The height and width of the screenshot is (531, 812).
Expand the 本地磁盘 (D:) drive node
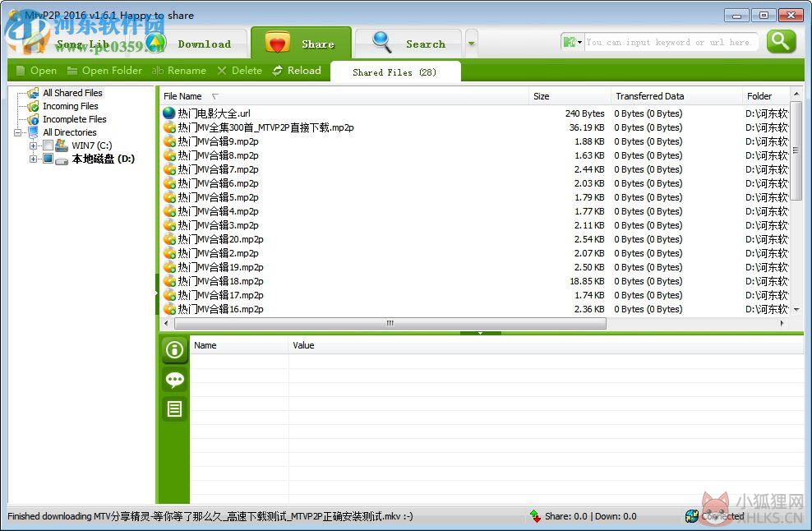[x=33, y=159]
